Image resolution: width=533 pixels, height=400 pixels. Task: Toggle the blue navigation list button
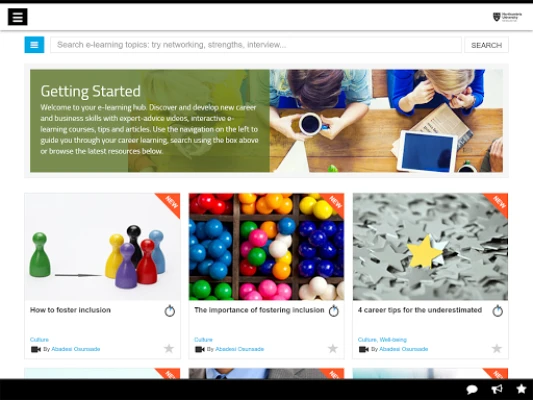click(34, 45)
